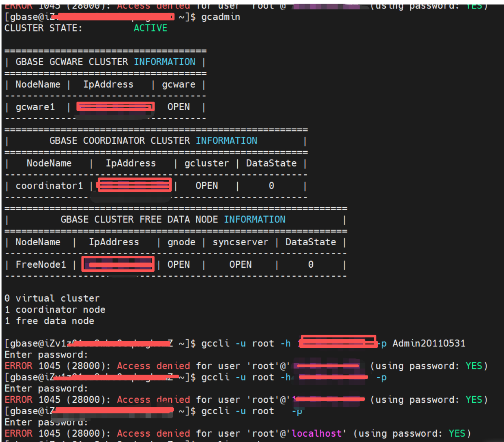
Task: Click 'IpAddress' header in gcware table
Action: [108, 84]
